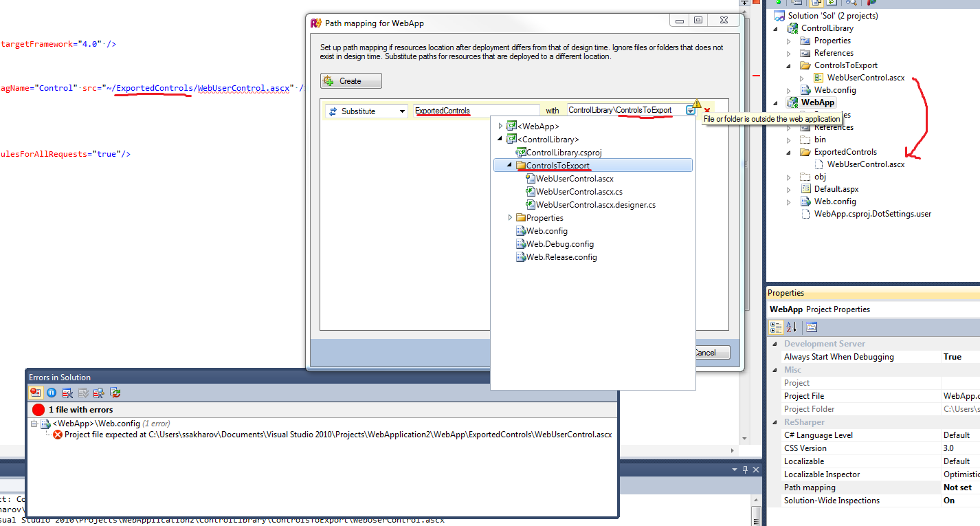Click the Refresh icon in Solution Explorer toolbar
This screenshot has height=526, width=980.
832,5
